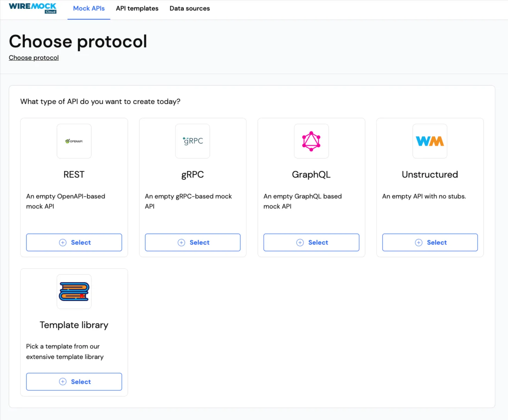Click the pink GraphQL logo icon

point(311,141)
